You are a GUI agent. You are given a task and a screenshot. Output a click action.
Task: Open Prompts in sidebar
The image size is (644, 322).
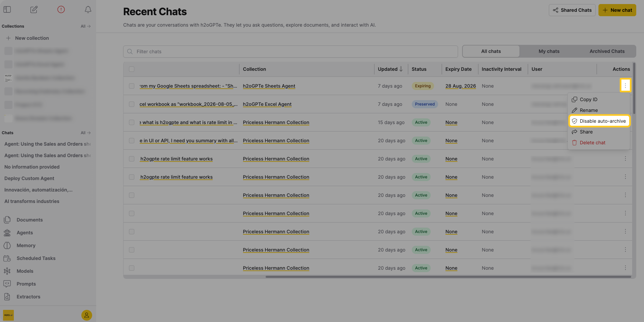[x=26, y=284]
